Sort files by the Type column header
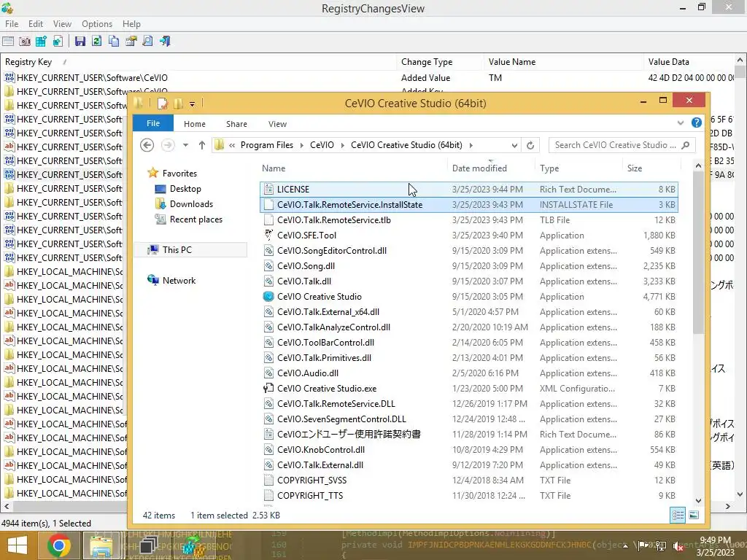The width and height of the screenshot is (747, 560). [x=578, y=168]
